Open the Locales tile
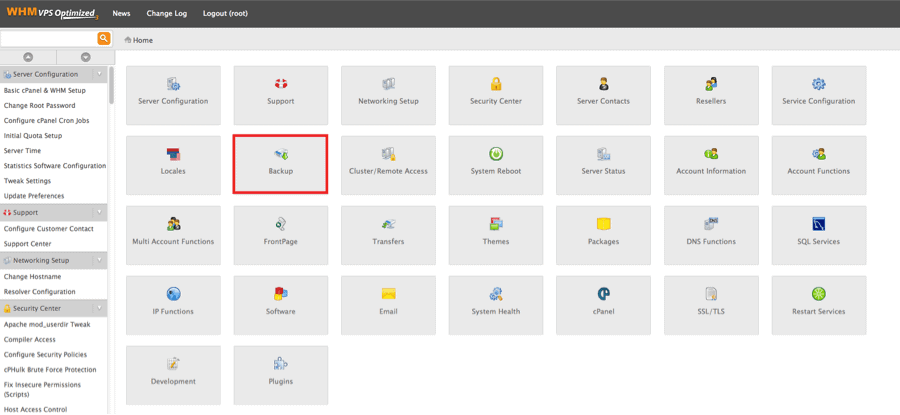Image resolution: width=900 pixels, height=415 pixels. pos(173,165)
